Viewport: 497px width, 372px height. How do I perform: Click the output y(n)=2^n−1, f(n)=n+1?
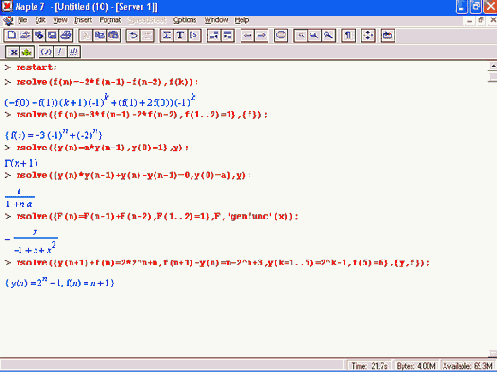click(60, 283)
